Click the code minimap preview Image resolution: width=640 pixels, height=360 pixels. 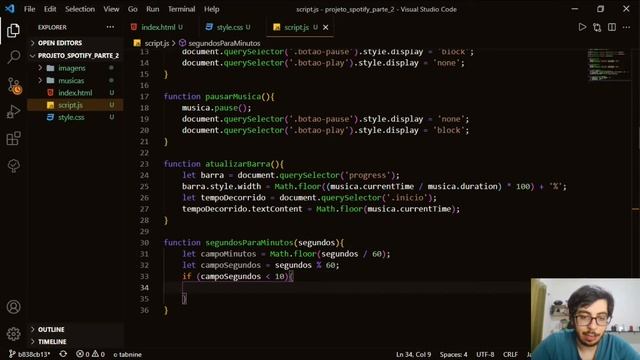[608, 65]
